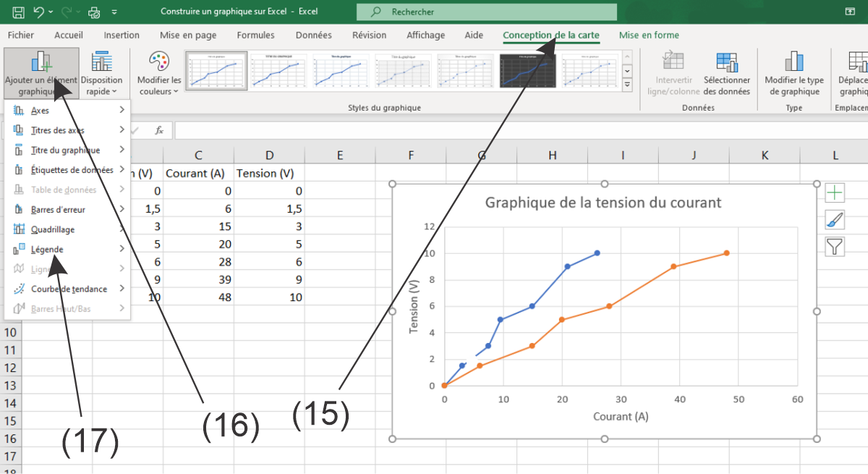Screen dimensions: 868x474
Task: Open the Insertion ribbon tab
Action: (x=122, y=35)
